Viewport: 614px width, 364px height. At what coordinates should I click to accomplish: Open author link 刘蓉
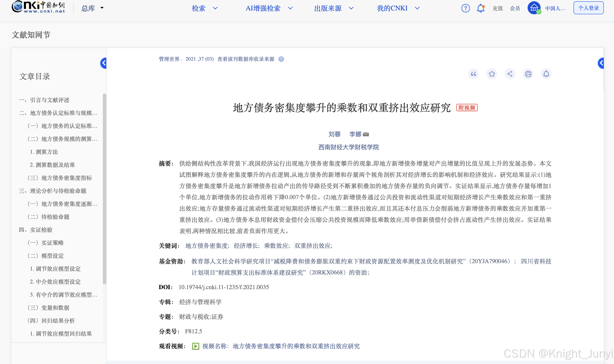(x=334, y=134)
